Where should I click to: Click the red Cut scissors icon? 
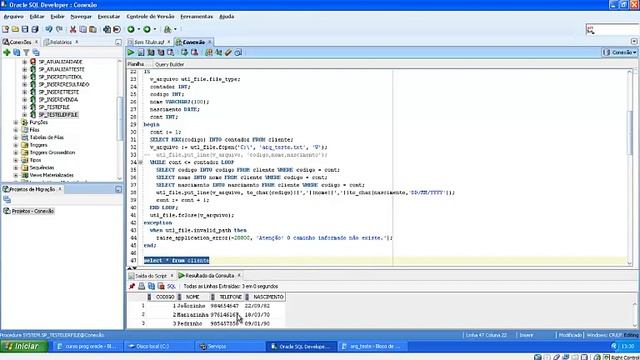73,29
